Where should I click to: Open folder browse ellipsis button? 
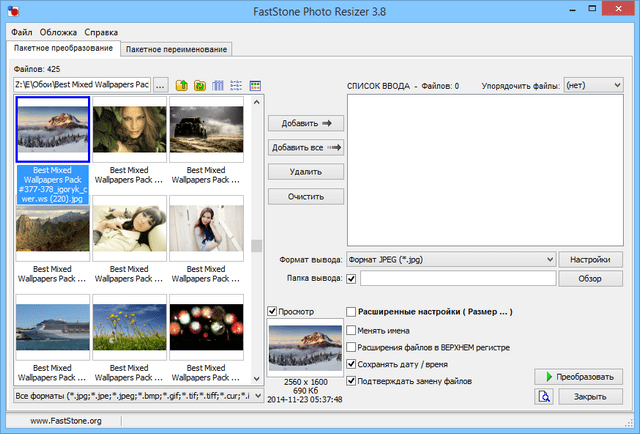162,86
